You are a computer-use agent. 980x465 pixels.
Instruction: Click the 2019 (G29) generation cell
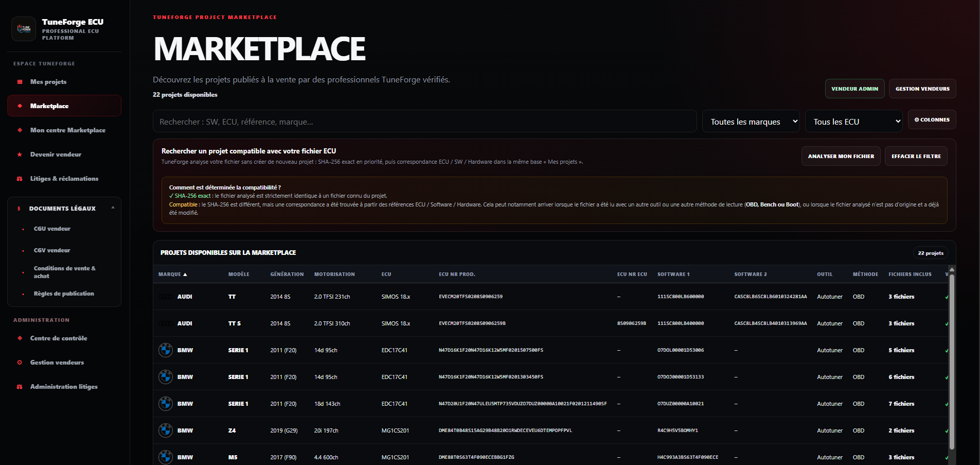[284, 430]
